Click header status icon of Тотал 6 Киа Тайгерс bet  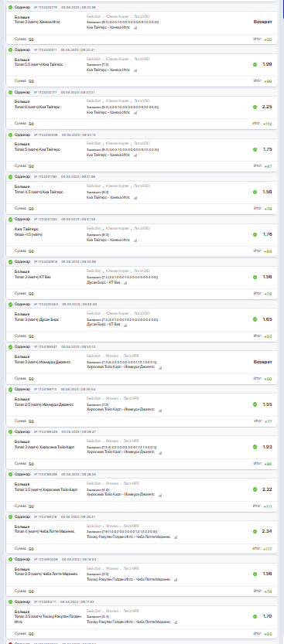pos(10,92)
